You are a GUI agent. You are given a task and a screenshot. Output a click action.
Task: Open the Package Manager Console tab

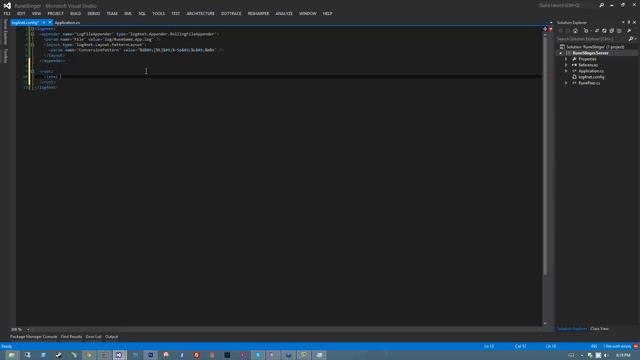tap(33, 337)
